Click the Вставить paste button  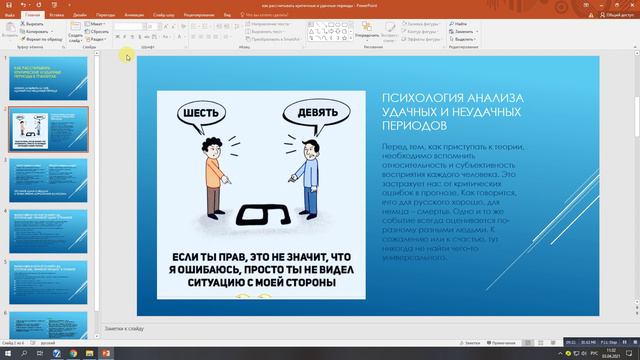[10, 31]
